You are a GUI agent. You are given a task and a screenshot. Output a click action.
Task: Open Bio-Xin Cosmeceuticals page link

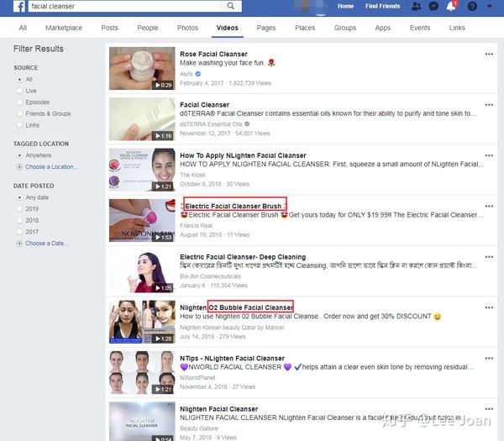(x=210, y=276)
